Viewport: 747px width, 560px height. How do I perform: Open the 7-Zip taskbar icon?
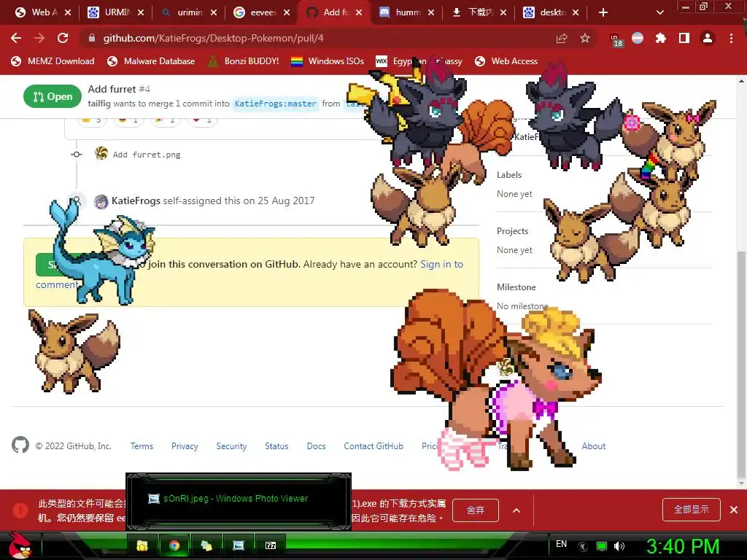(x=271, y=545)
